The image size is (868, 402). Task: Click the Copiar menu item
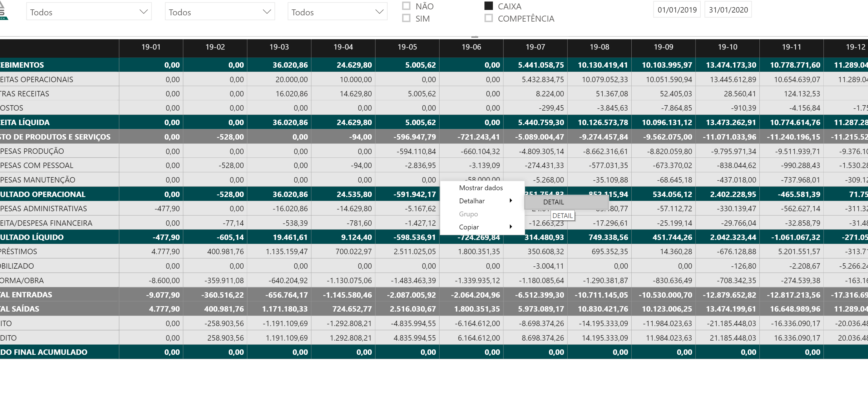tap(469, 227)
